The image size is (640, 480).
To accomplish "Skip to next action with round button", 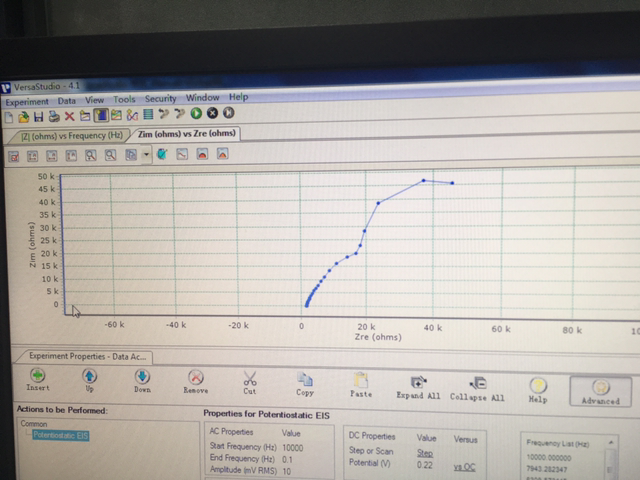I will point(229,113).
